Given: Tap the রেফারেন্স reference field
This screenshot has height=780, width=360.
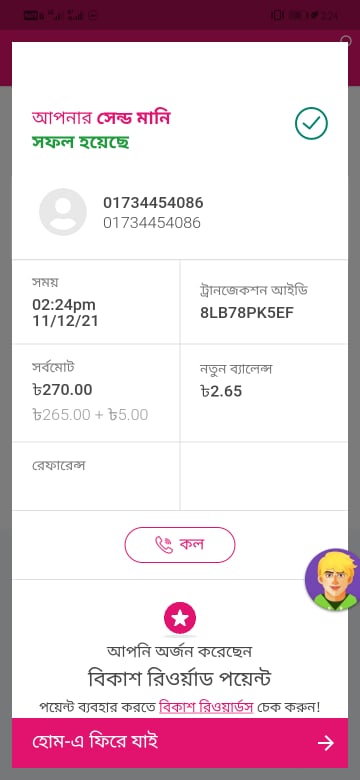Looking at the screenshot, I should 96,476.
